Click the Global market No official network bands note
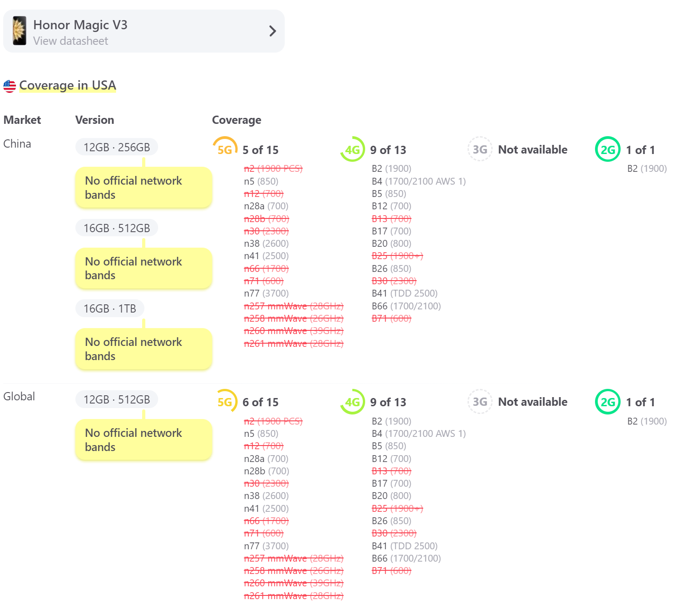Image resolution: width=696 pixels, height=616 pixels. tap(143, 440)
